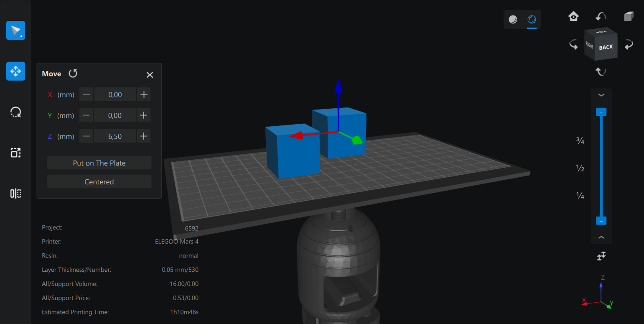Select the arrow selection tool
644x324 pixels.
[x=15, y=31]
